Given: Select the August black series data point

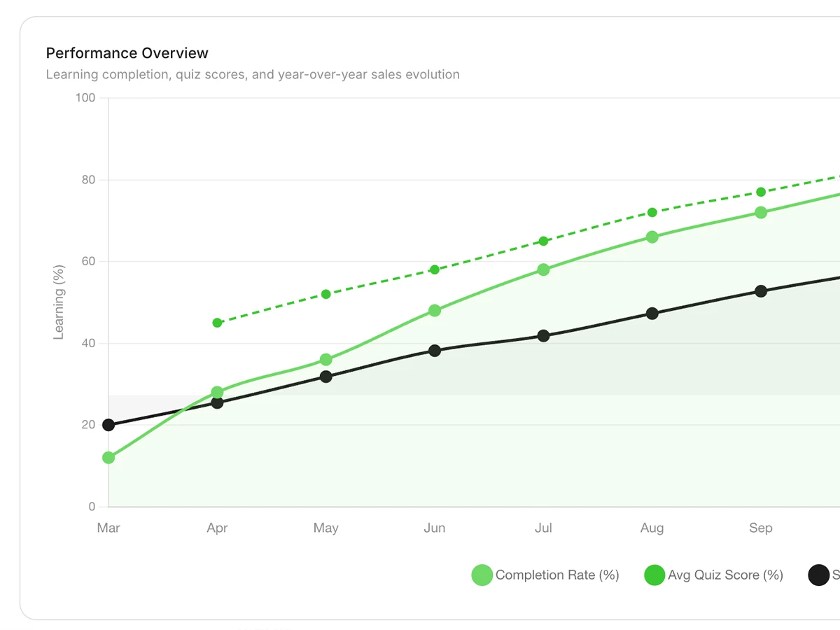Looking at the screenshot, I should coord(652,314).
